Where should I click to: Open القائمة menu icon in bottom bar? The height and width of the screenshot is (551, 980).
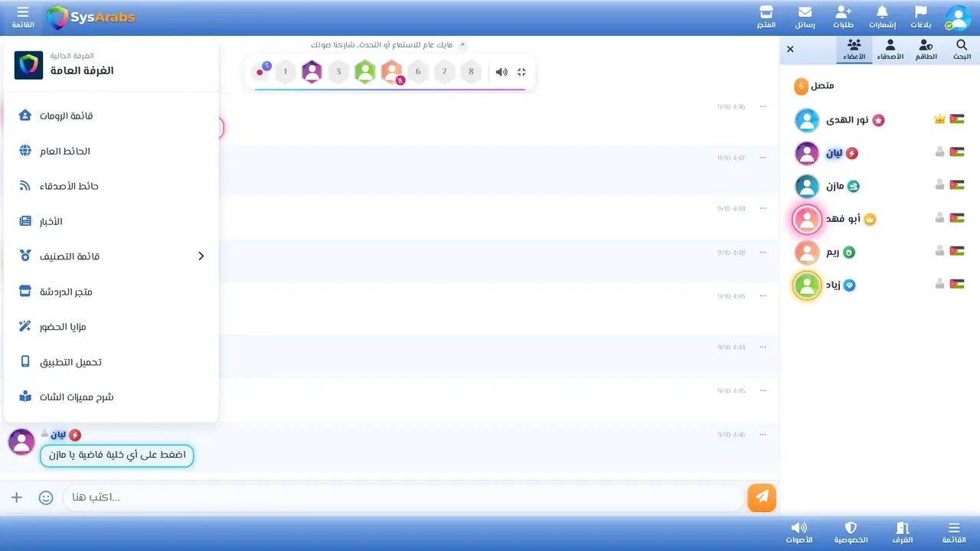click(x=953, y=533)
